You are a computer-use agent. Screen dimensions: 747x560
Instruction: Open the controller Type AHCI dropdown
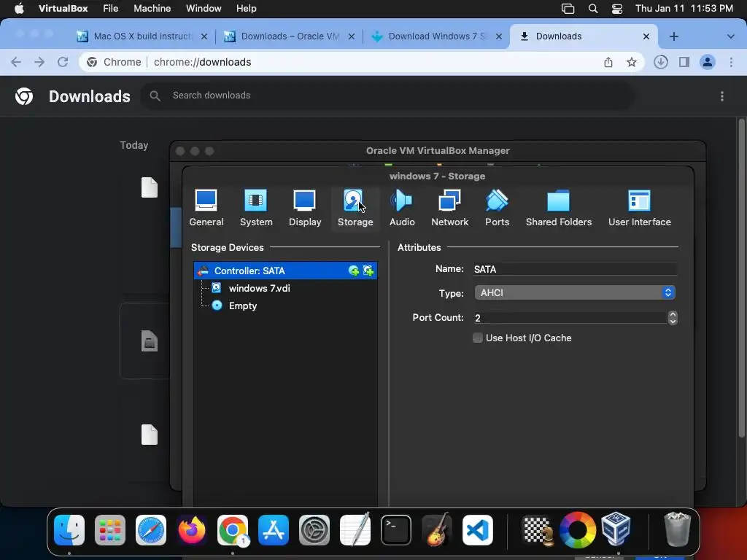click(x=575, y=292)
